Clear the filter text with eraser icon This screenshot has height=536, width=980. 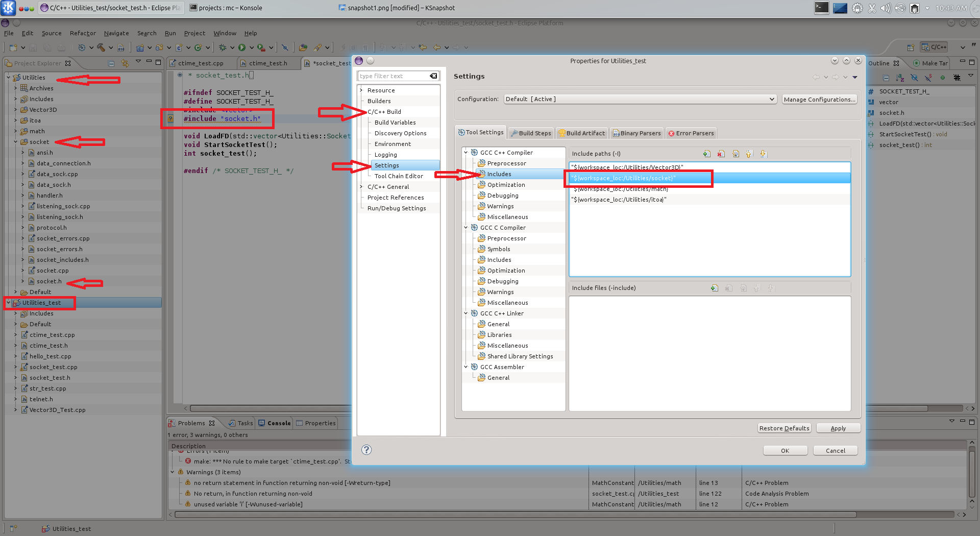tap(433, 76)
